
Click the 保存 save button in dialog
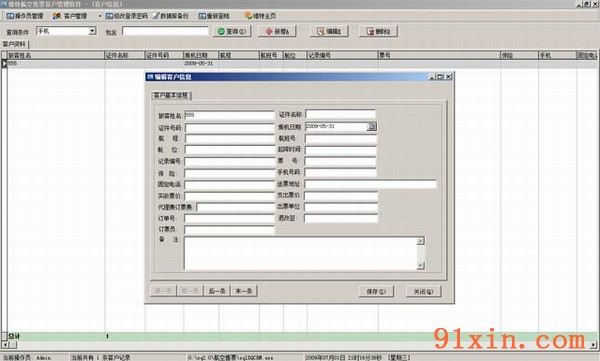376,291
